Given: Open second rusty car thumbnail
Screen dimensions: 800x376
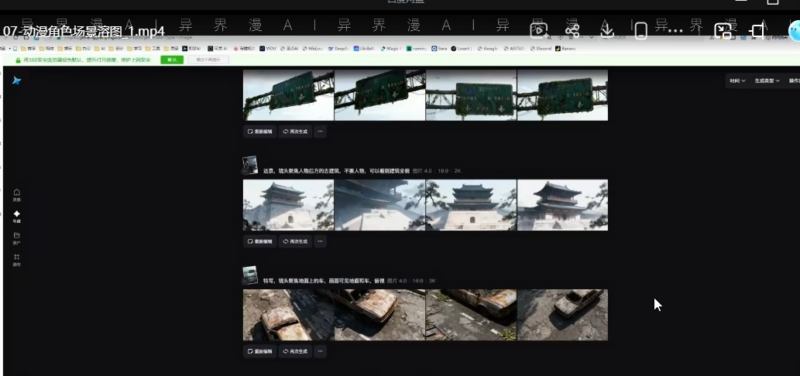Looking at the screenshot, I should click(380, 315).
